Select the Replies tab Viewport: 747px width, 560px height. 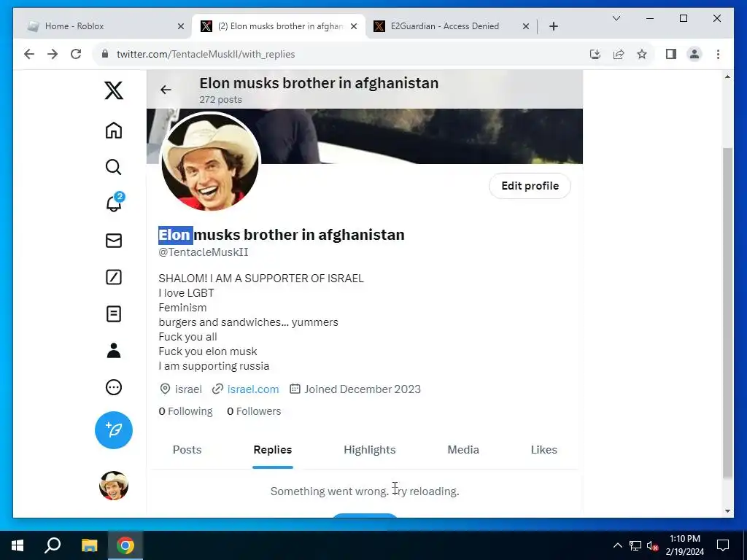(x=273, y=449)
